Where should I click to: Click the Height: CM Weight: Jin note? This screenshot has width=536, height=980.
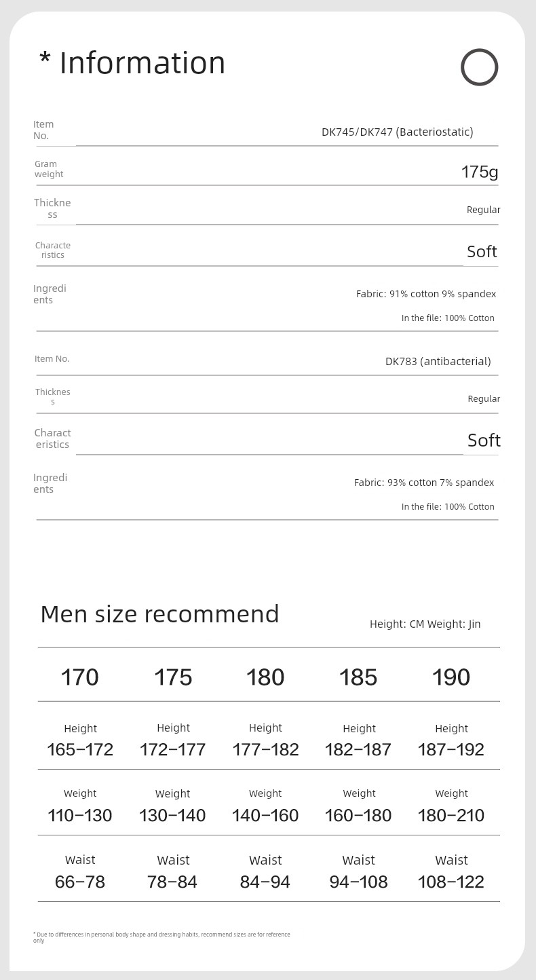(425, 624)
